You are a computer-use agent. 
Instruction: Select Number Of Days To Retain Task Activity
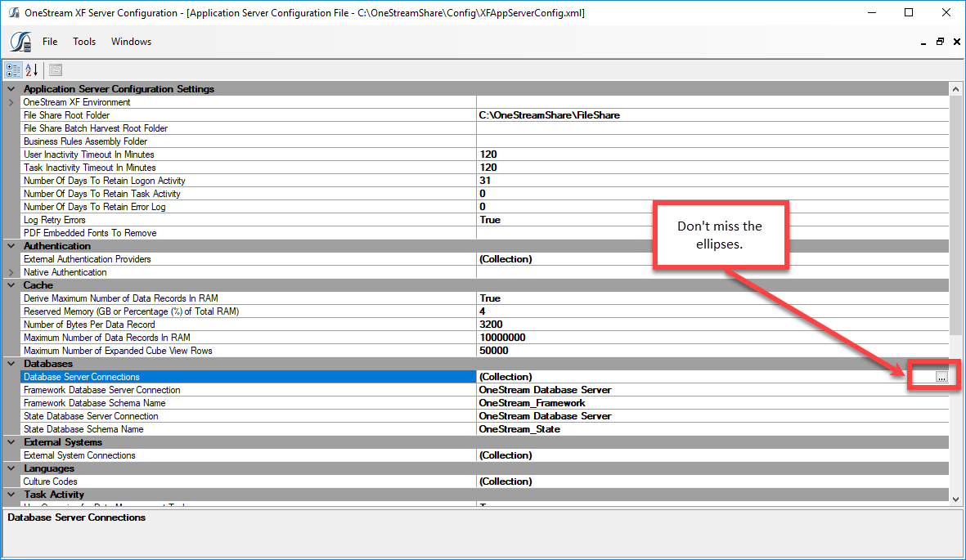[485, 194]
